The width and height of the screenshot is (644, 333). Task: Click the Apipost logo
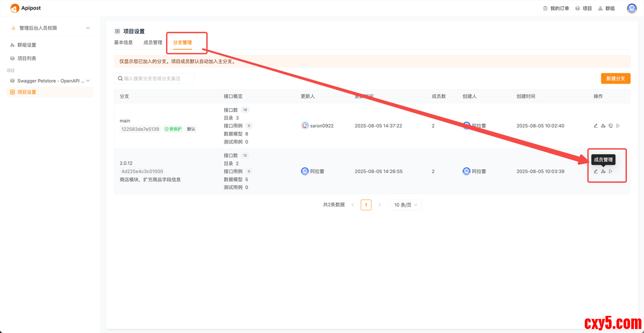[x=26, y=8]
